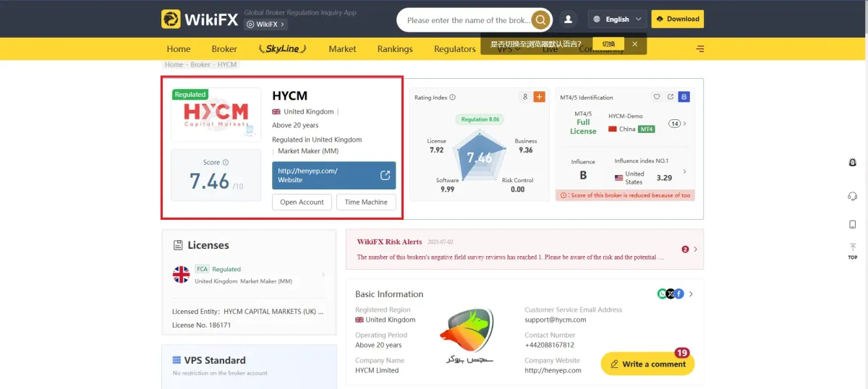Click the orange plus icon in Rating Index
The width and height of the screenshot is (868, 389).
(539, 97)
